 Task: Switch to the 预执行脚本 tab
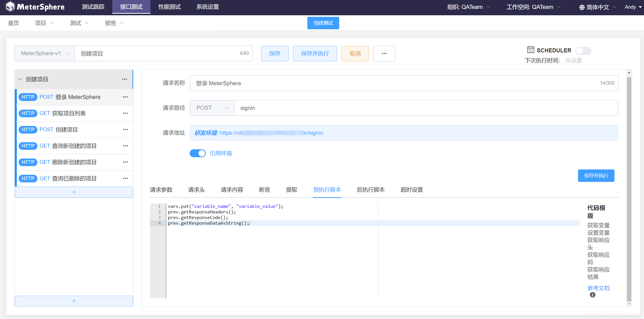[x=327, y=190]
